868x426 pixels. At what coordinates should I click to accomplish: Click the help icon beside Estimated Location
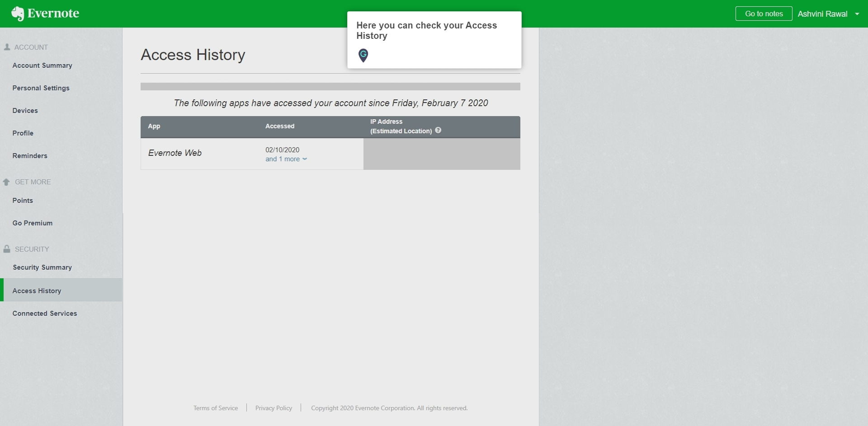[438, 130]
